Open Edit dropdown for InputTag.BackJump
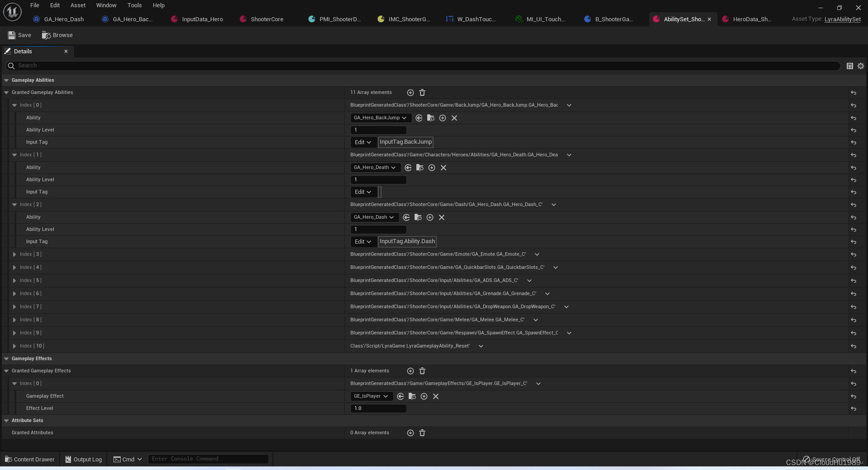 pos(363,142)
